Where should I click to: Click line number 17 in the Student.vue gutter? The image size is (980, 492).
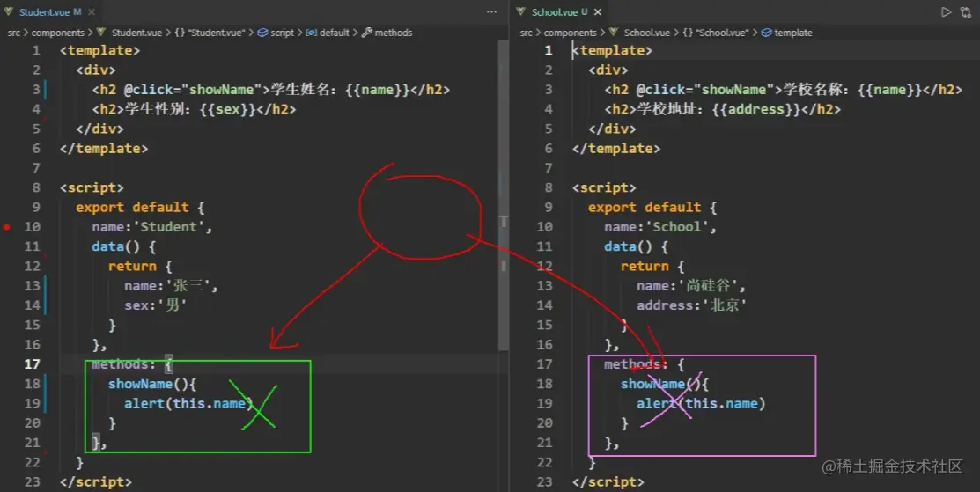tap(32, 364)
